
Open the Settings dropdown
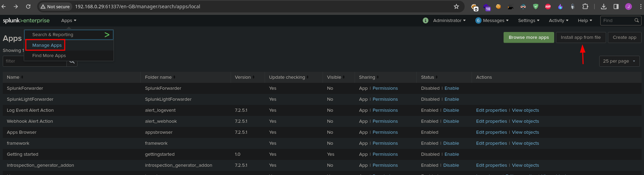[529, 21]
